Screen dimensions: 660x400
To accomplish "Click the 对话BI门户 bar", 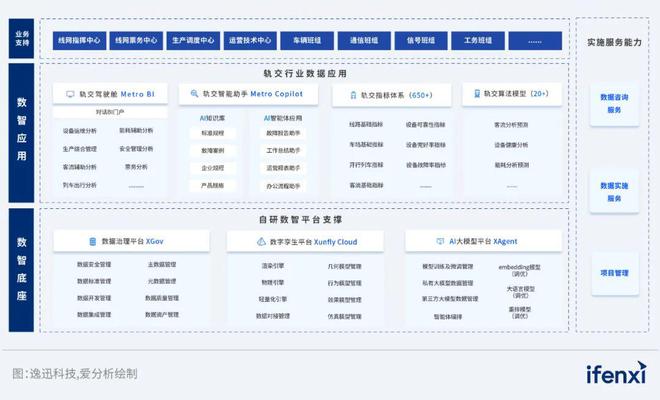I will (x=110, y=112).
